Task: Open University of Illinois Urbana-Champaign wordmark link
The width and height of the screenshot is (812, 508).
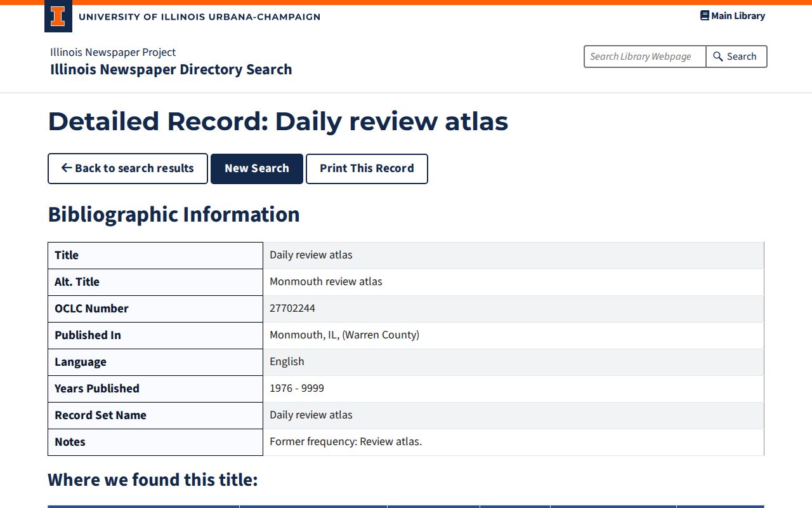Action: 199,17
